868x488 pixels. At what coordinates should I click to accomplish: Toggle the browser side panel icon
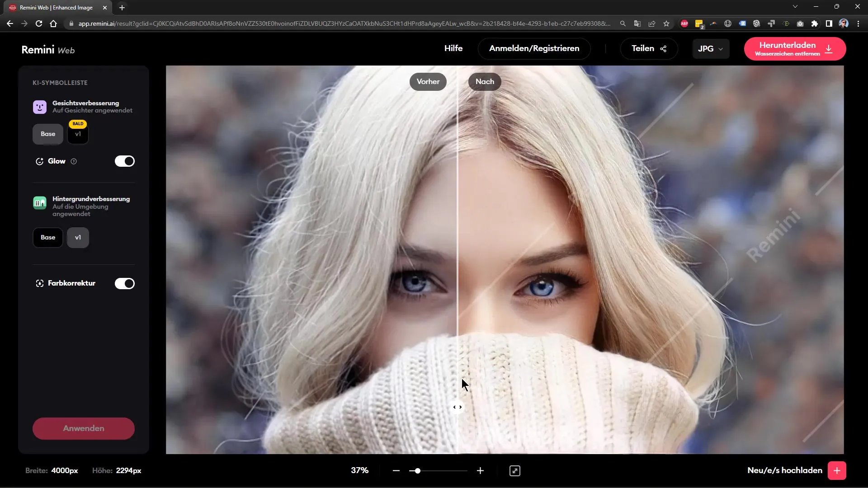tap(829, 23)
